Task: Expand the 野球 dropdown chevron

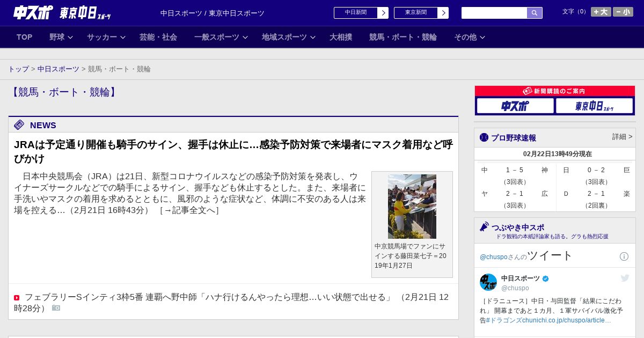Action: pos(70,37)
